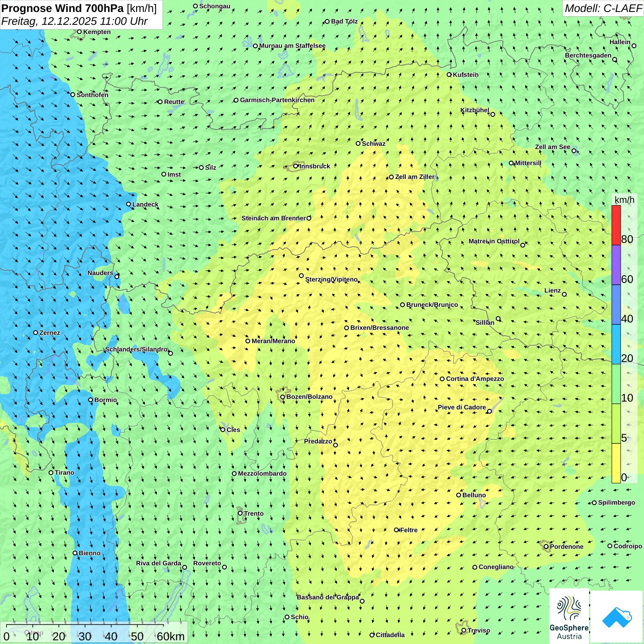Click the Belluno city marker
Screen dimensions: 644x644
tap(458, 495)
